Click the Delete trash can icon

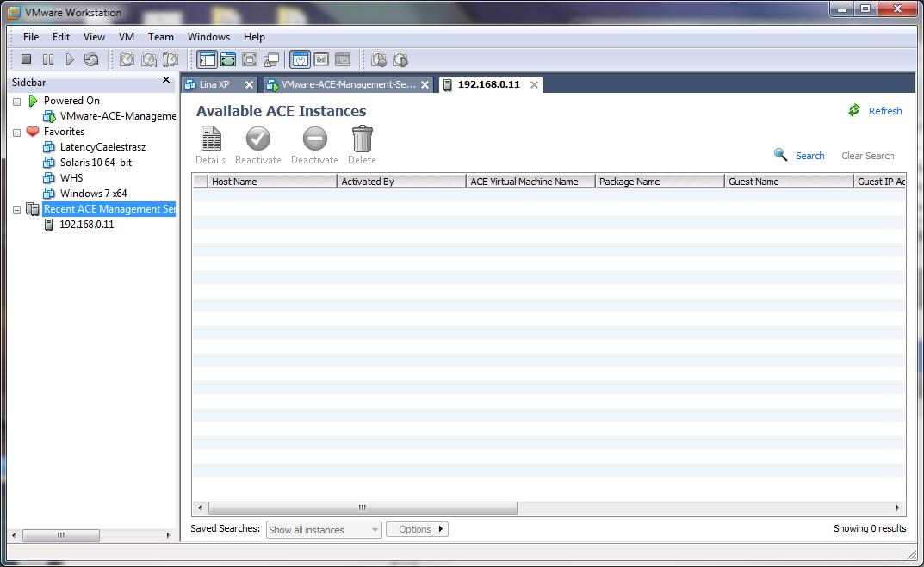[362, 139]
